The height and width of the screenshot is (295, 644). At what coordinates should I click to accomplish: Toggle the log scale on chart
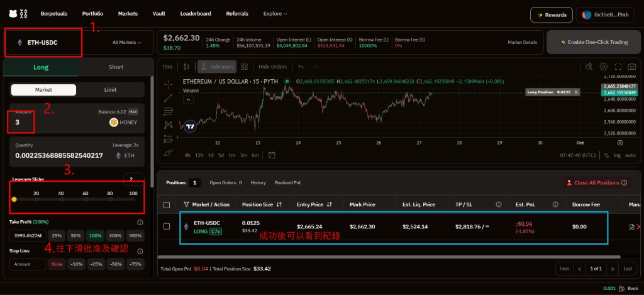tap(618, 155)
